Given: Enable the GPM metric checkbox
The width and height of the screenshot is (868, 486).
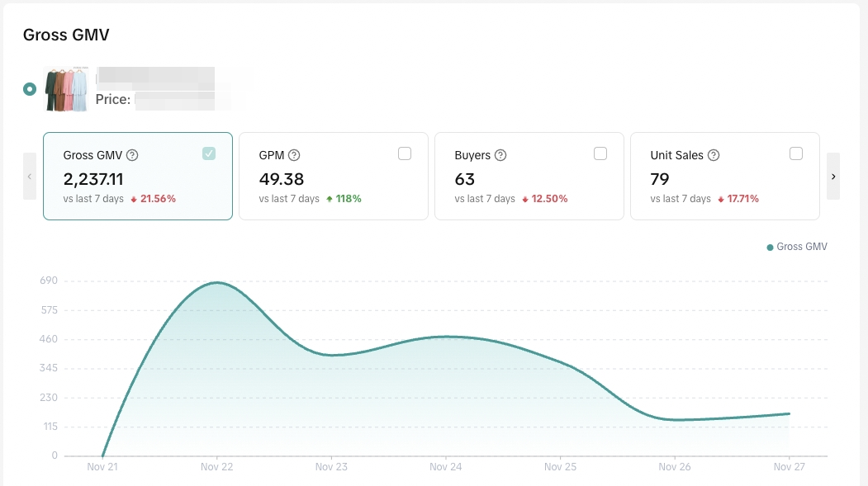Looking at the screenshot, I should coord(405,153).
